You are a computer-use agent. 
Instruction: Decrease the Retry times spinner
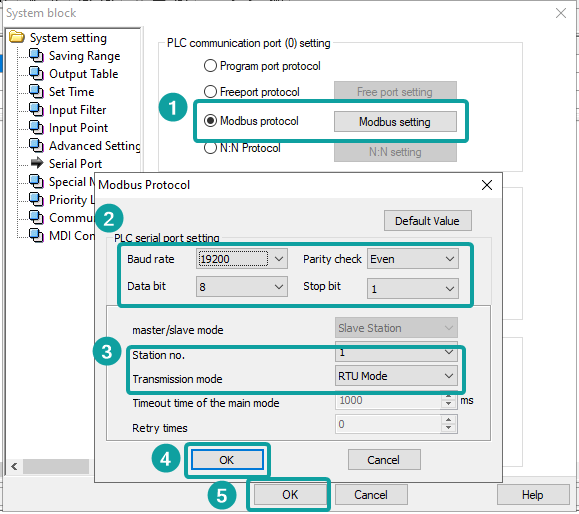click(449, 428)
